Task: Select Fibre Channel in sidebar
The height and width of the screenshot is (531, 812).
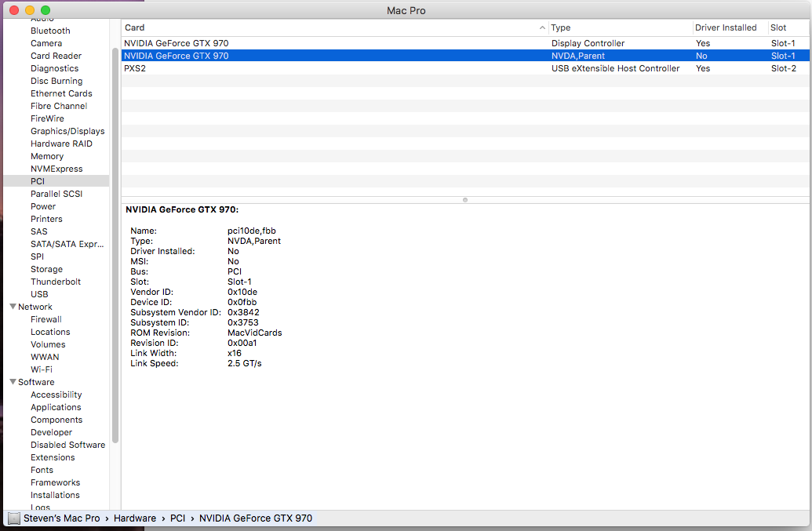Action: point(59,106)
